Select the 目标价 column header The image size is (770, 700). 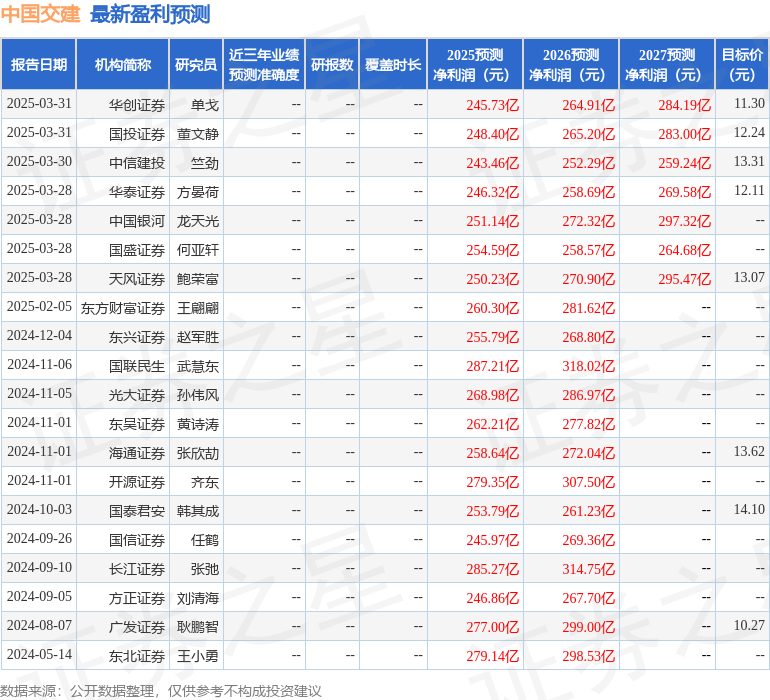tap(742, 64)
